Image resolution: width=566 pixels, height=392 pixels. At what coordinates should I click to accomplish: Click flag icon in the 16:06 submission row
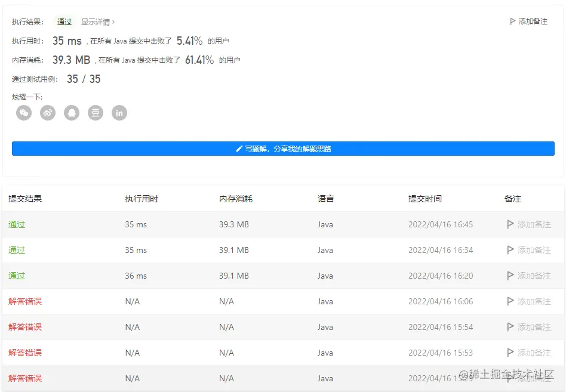click(x=510, y=301)
